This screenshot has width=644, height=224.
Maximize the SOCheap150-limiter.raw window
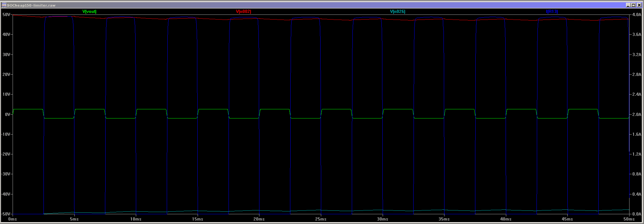[x=633, y=5]
